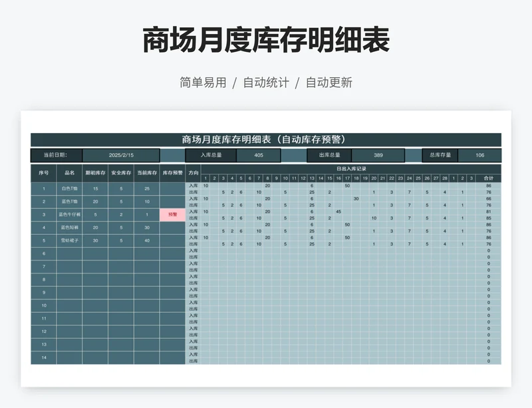532x408 pixels.
Task: Select current stock 25 for 白色T恤
Action: [x=147, y=188]
